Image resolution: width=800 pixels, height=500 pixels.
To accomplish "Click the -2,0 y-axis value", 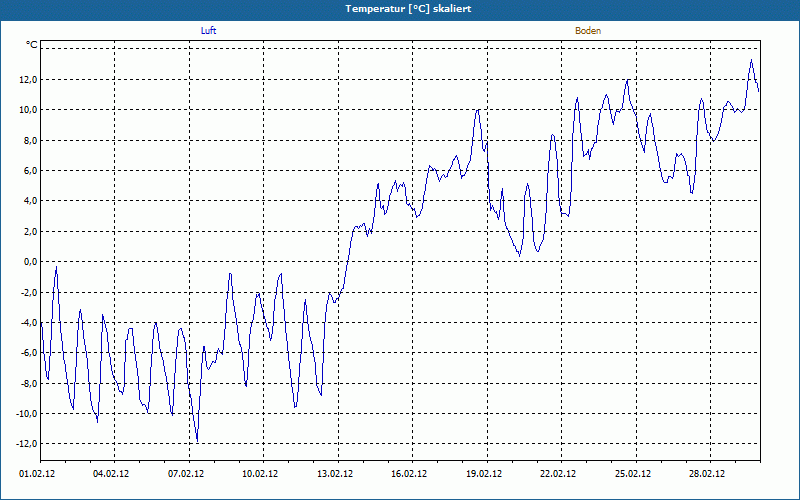I will tap(29, 292).
